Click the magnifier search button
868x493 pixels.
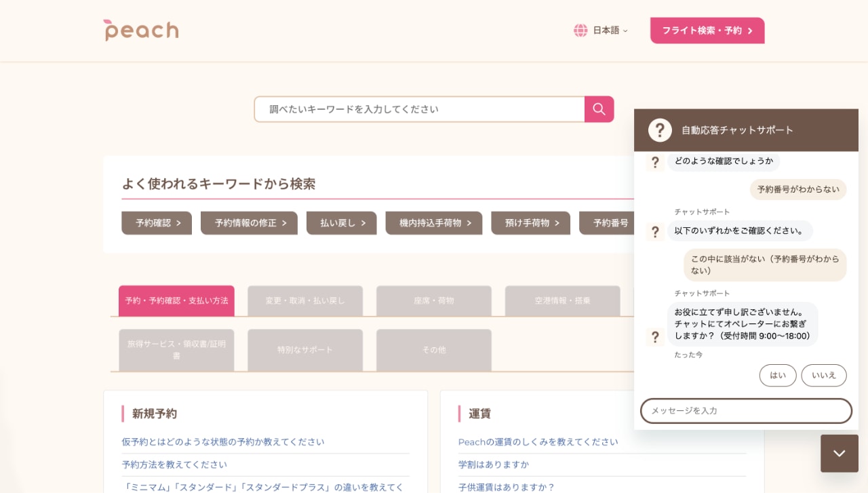pyautogui.click(x=599, y=109)
